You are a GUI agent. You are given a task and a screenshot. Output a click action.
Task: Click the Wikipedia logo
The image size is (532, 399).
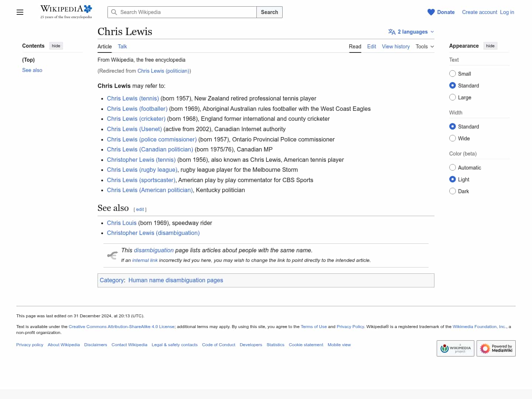[66, 12]
